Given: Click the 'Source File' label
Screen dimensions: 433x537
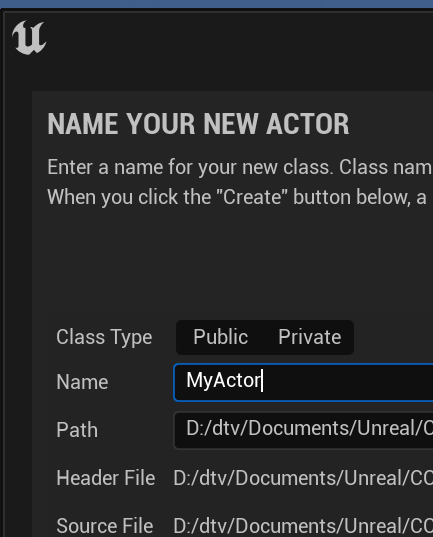Looking at the screenshot, I should [105, 526].
